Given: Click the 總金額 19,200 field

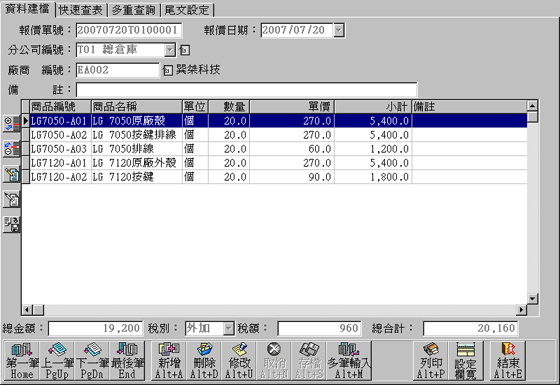Looking at the screenshot, I should (95, 328).
